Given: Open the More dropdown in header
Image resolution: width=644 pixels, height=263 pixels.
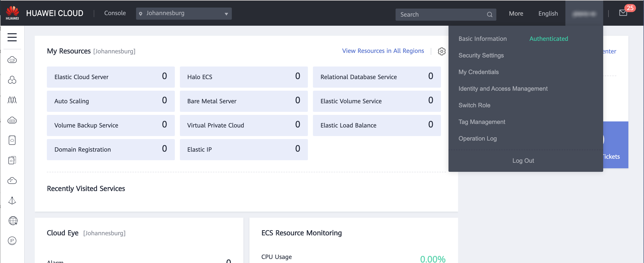Looking at the screenshot, I should (516, 14).
